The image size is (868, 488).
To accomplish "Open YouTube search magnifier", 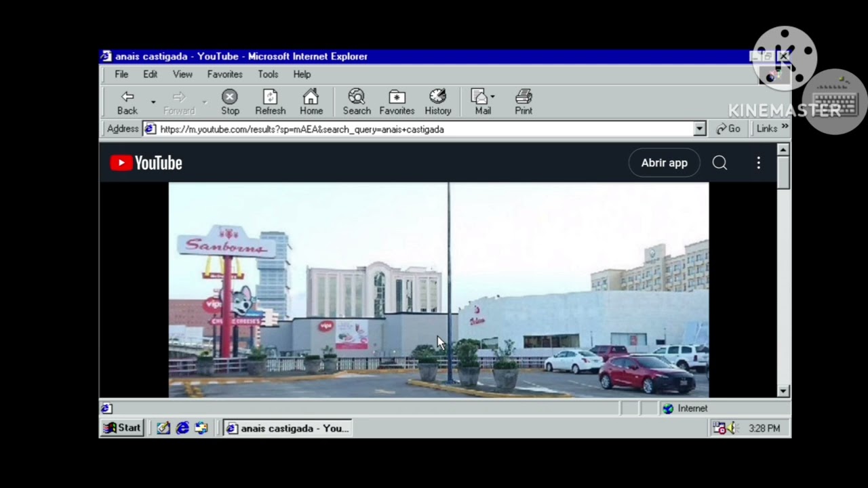I will tap(719, 163).
